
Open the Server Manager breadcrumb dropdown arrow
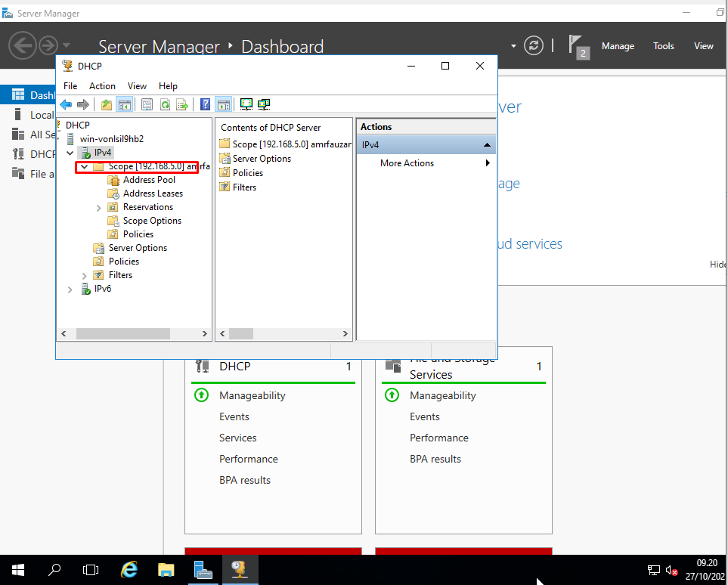click(513, 46)
